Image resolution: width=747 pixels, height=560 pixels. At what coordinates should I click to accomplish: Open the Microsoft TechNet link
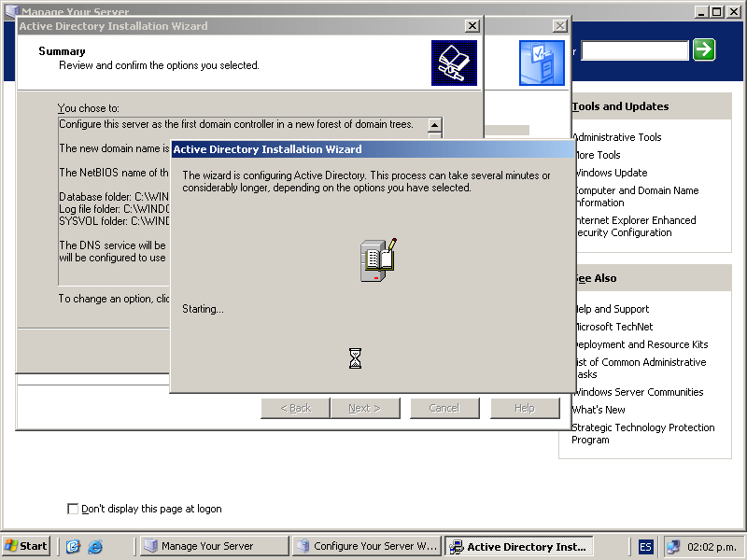pyautogui.click(x=613, y=327)
